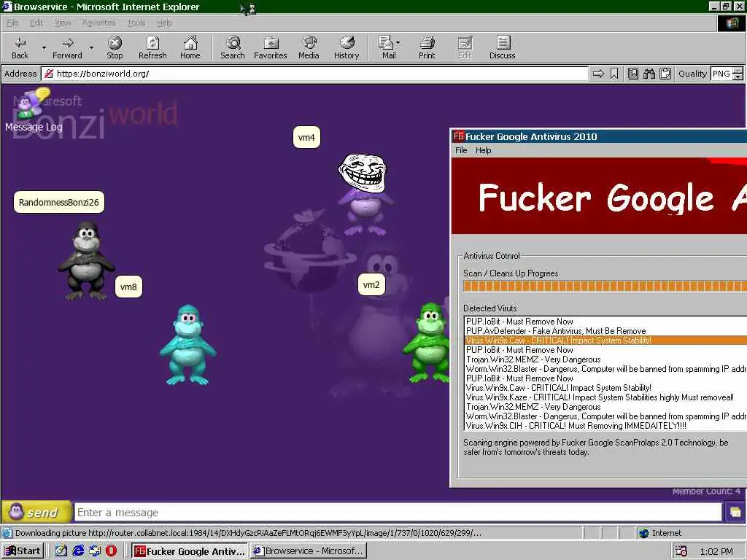Click the bookmark ribbon icon
Viewport: 747px width, 560px height.
614,74
